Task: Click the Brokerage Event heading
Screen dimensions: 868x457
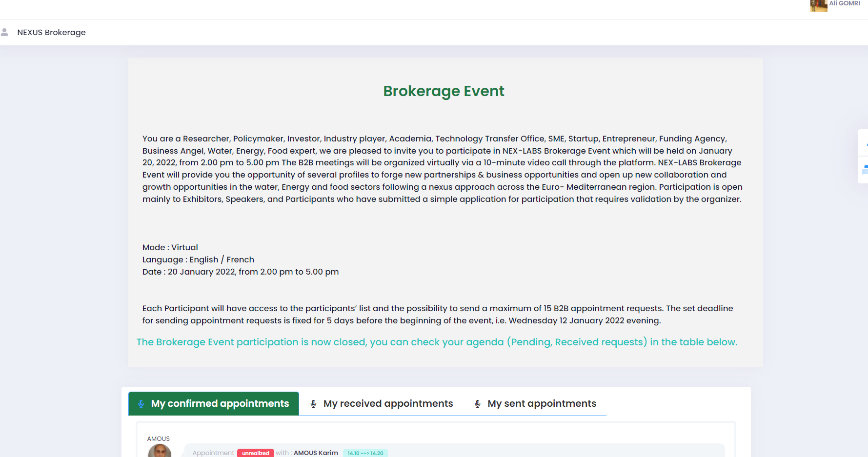Action: 444,91
